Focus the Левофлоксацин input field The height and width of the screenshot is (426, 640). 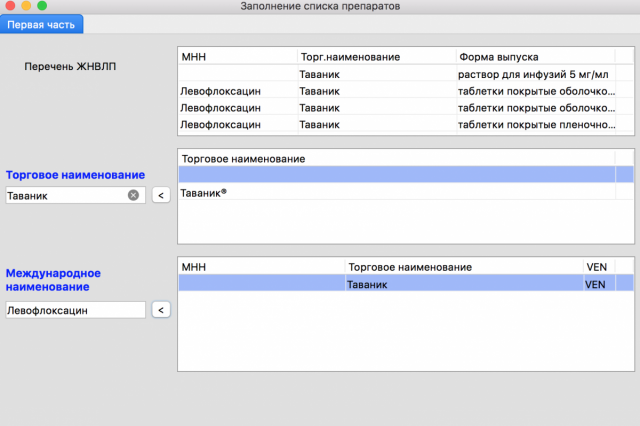pyautogui.click(x=76, y=310)
